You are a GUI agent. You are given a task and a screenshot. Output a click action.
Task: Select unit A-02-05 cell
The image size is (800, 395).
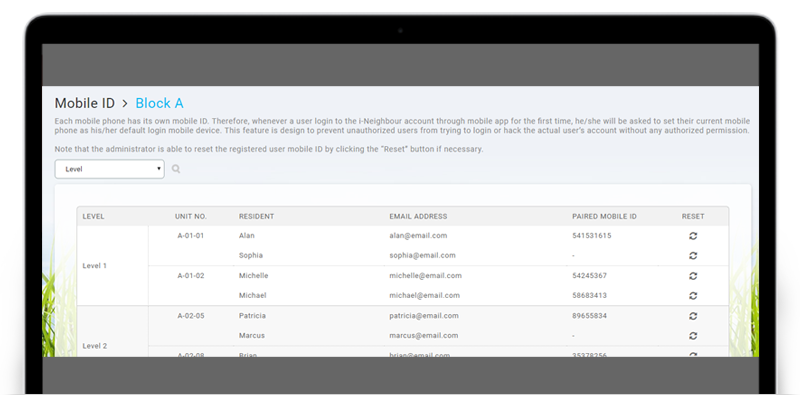click(191, 316)
